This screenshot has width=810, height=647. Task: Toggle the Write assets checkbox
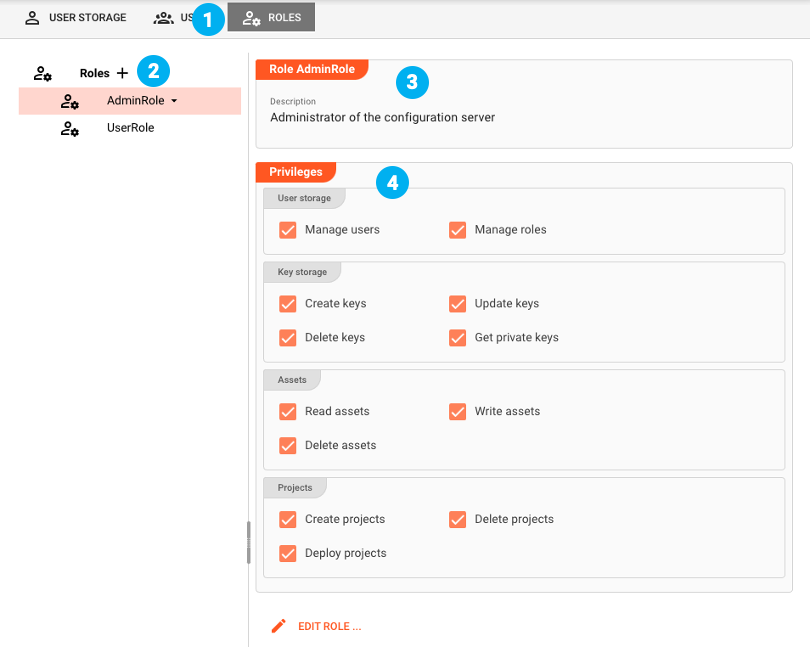458,411
